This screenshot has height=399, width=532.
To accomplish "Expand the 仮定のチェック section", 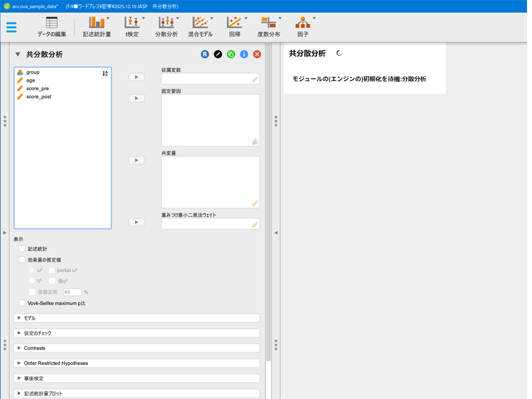I will point(136,333).
